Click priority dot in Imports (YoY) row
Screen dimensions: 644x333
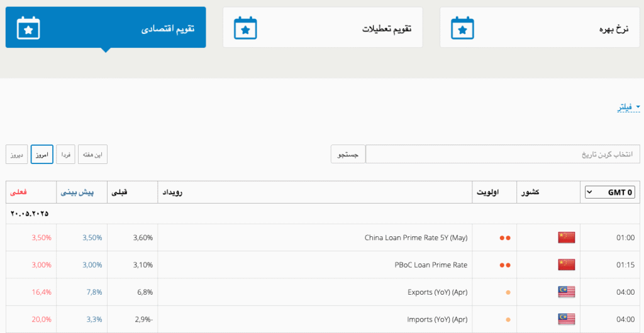pos(508,319)
